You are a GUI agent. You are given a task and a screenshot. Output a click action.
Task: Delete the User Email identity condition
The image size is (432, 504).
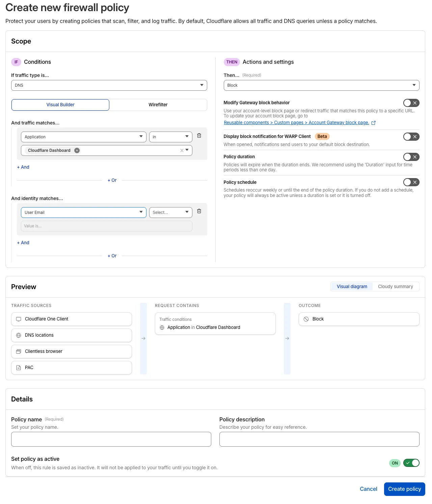tap(199, 211)
